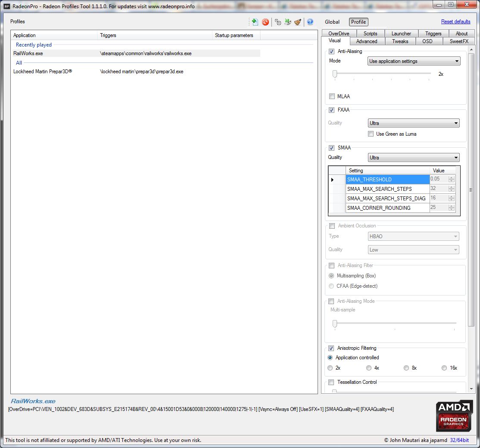The width and height of the screenshot is (480, 448).
Task: Enable the Anti-Aliasing Mode checkbox
Action: point(331,301)
